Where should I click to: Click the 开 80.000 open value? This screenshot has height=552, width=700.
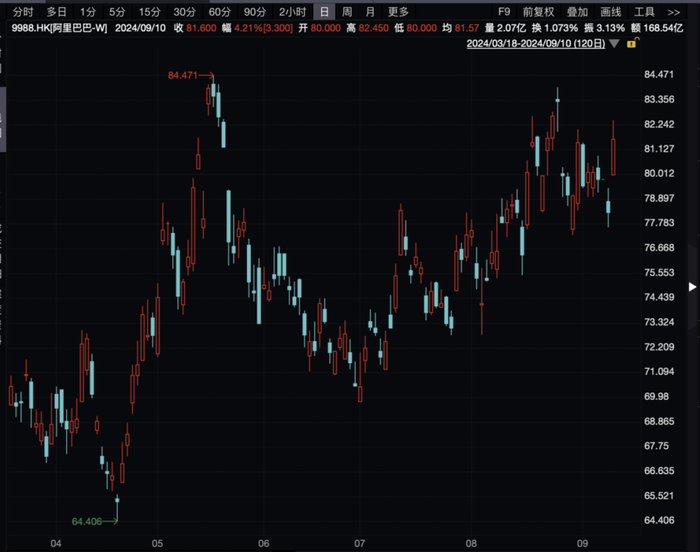pyautogui.click(x=320, y=28)
